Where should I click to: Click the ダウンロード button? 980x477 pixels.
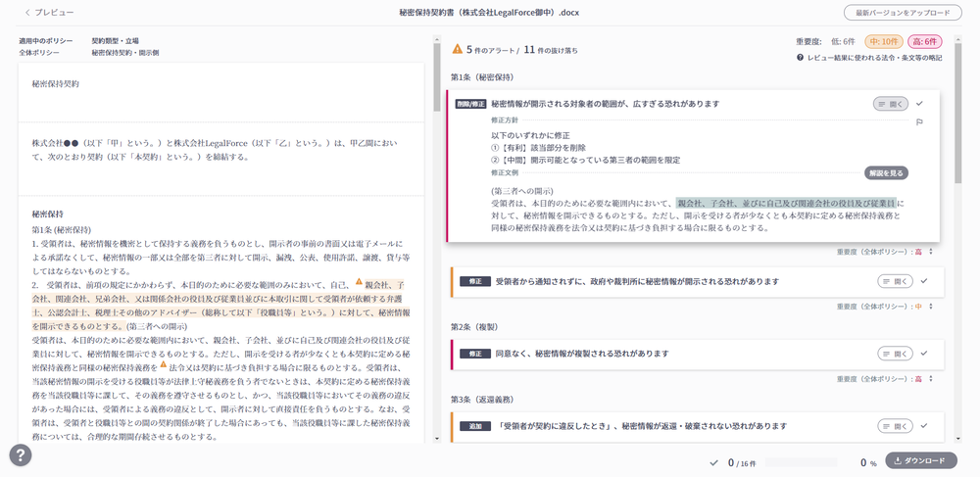[x=920, y=460]
